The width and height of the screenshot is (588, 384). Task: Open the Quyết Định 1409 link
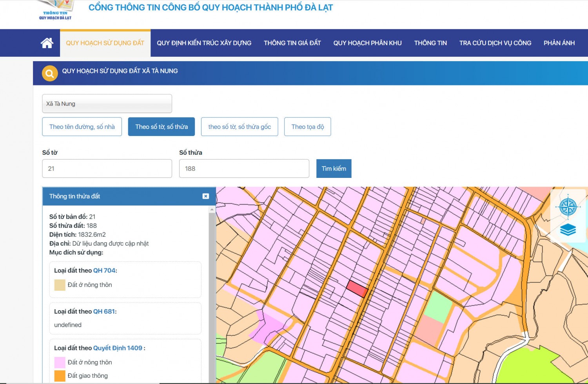[x=118, y=348]
